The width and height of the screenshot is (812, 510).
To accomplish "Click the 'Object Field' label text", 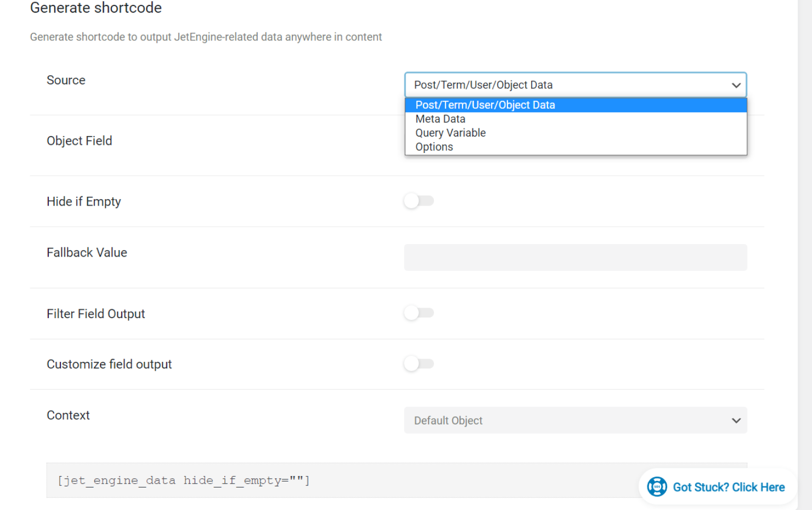I will (80, 141).
